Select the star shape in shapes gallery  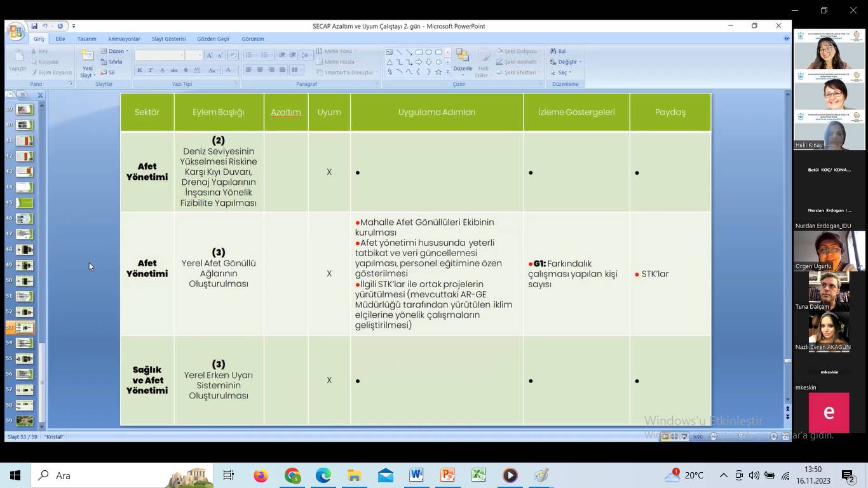(438, 72)
